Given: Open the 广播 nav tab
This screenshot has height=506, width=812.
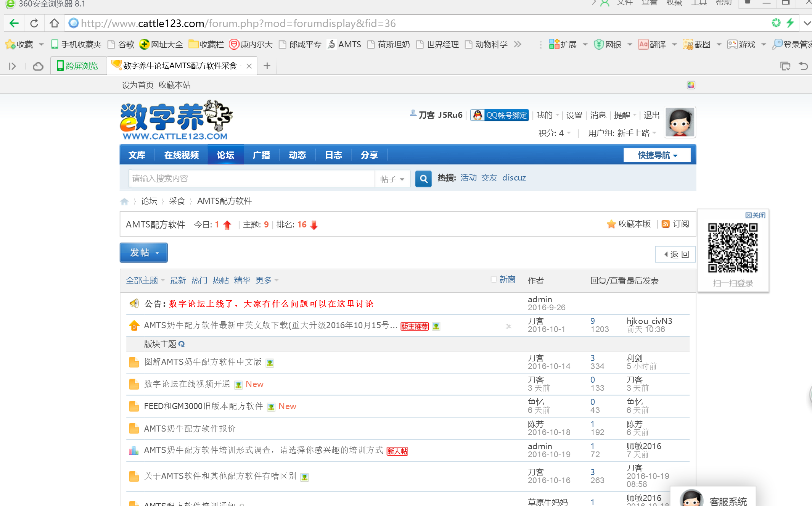Looking at the screenshot, I should (261, 155).
